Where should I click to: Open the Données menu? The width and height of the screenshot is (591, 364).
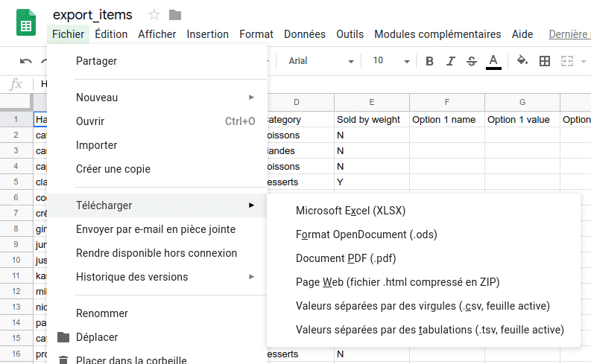(x=305, y=34)
